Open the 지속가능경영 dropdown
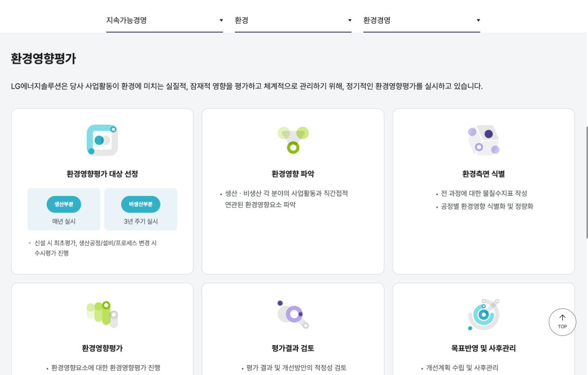Image resolution: width=588 pixels, height=375 pixels. click(x=164, y=20)
